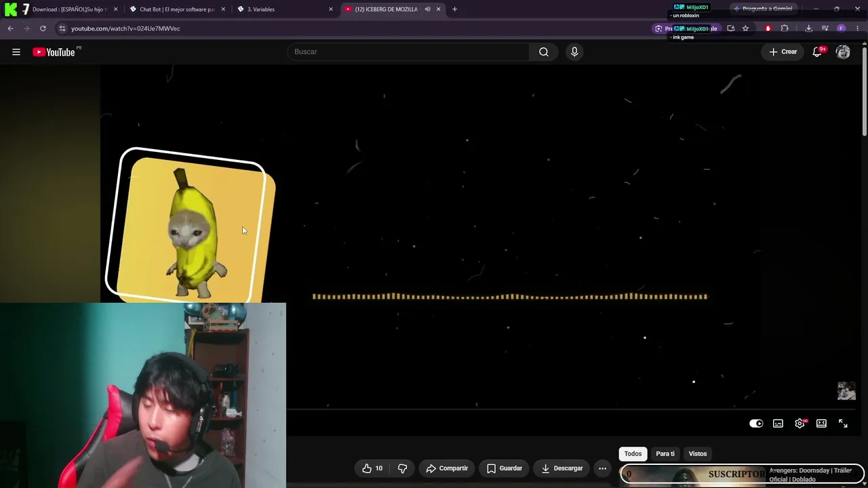This screenshot has width=868, height=488.
Task: Switch player to theater mode
Action: pyautogui.click(x=821, y=424)
